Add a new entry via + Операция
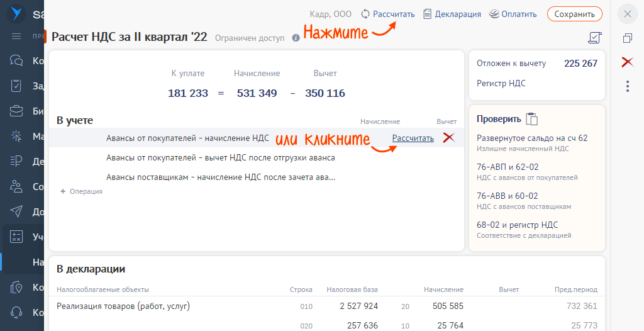Image resolution: width=644 pixels, height=331 pixels. [x=81, y=191]
